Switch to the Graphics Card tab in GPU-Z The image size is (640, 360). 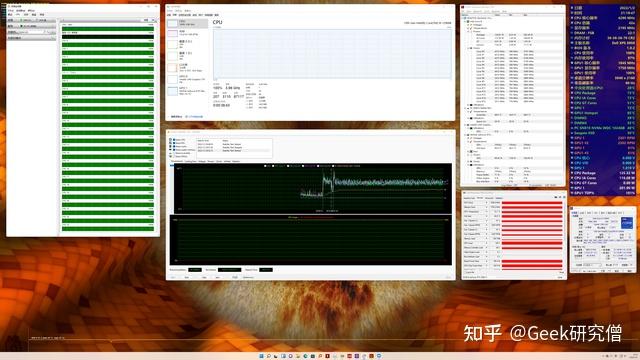pyautogui.click(x=469, y=198)
